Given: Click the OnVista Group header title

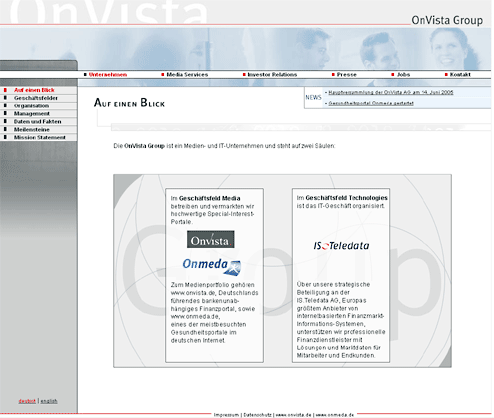Looking at the screenshot, I should [x=447, y=20].
